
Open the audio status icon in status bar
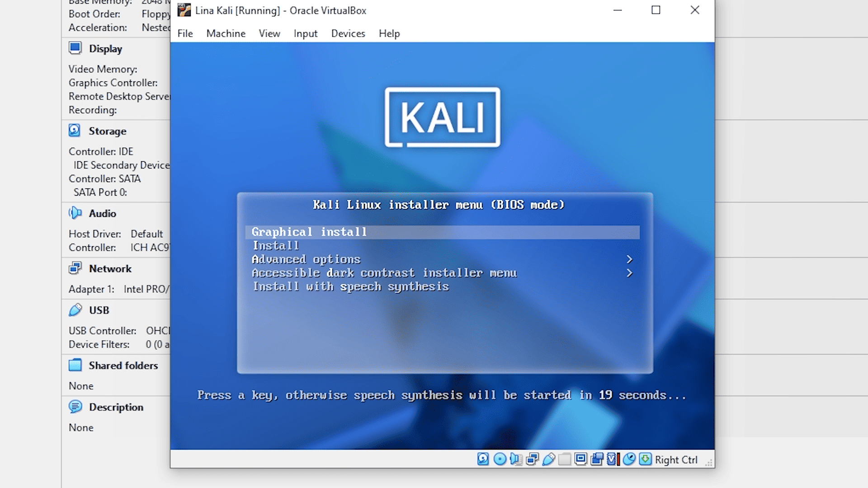[x=515, y=459]
